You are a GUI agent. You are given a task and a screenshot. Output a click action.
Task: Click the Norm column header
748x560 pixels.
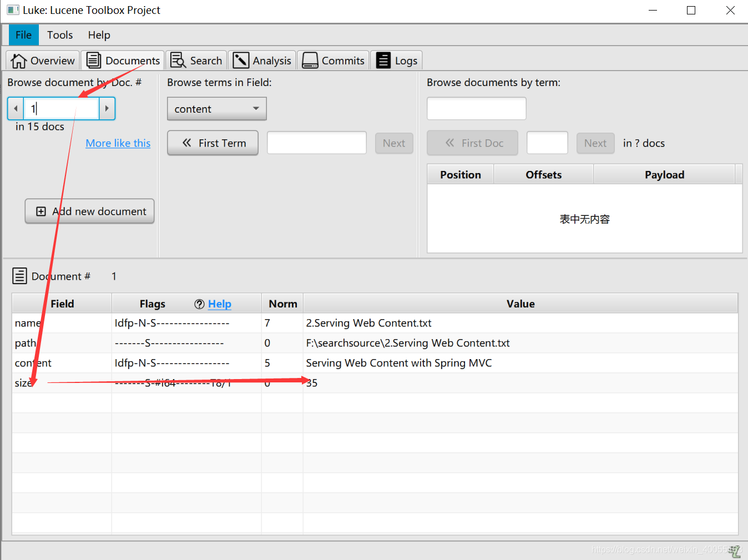[x=283, y=304]
